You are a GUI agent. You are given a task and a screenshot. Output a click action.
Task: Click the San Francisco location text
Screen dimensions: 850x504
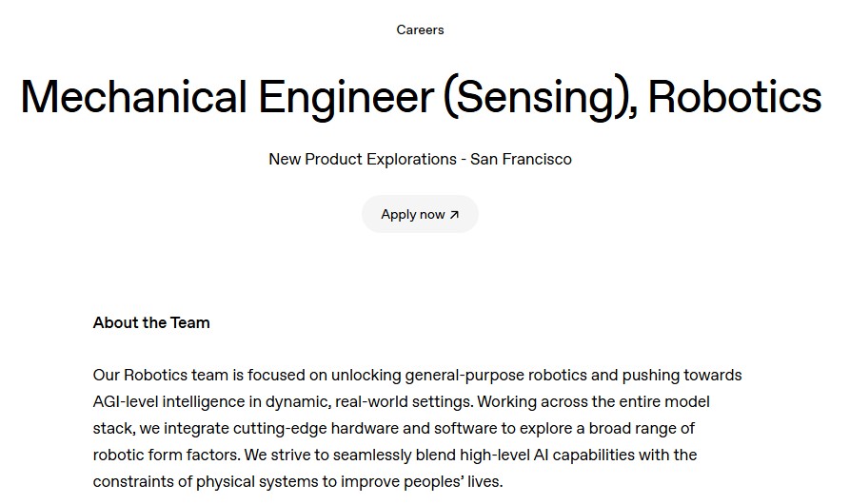pos(521,159)
